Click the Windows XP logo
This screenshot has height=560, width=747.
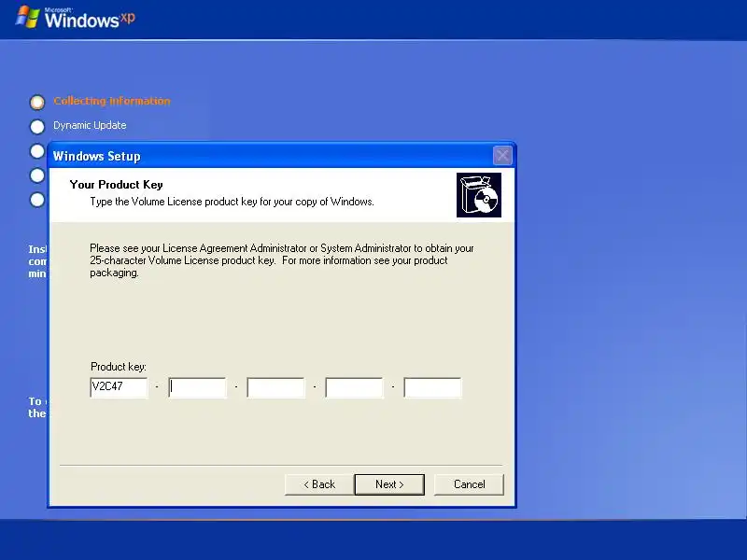(x=76, y=18)
